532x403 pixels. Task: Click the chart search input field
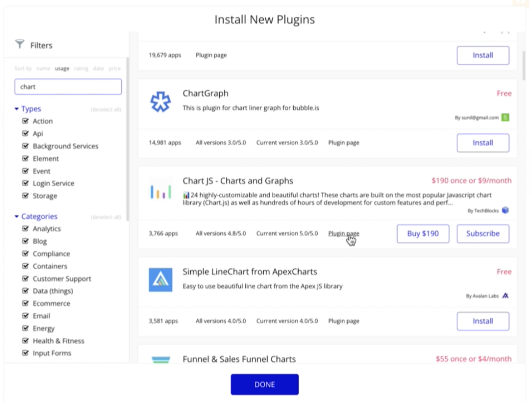tap(68, 87)
